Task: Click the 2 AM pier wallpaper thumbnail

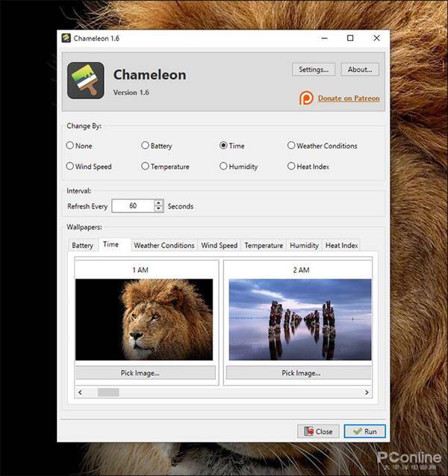Action: pos(300,319)
